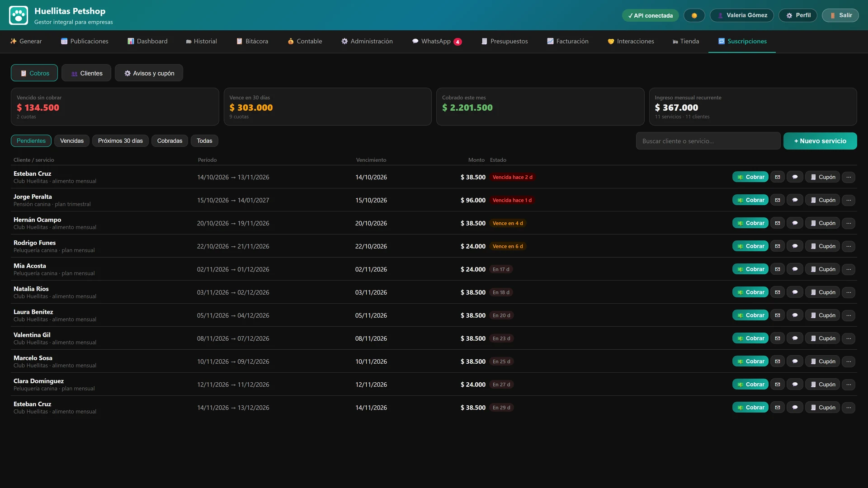The width and height of the screenshot is (868, 488).
Task: Show Cobradas installments
Action: 170,141
